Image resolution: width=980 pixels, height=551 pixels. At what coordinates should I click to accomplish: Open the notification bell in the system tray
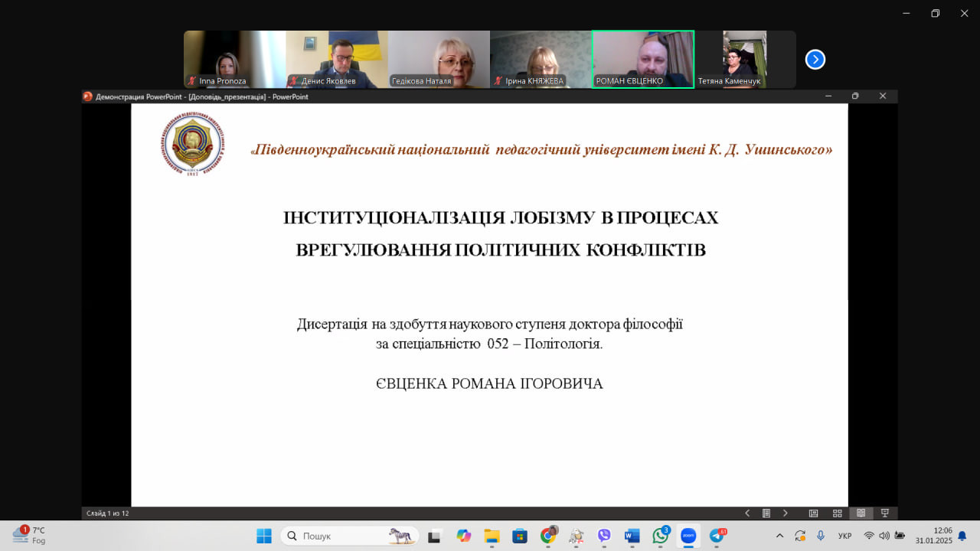click(962, 536)
